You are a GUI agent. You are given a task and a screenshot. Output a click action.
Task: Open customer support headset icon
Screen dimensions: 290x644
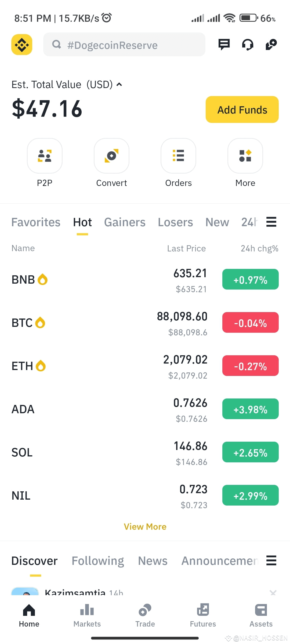click(x=248, y=45)
